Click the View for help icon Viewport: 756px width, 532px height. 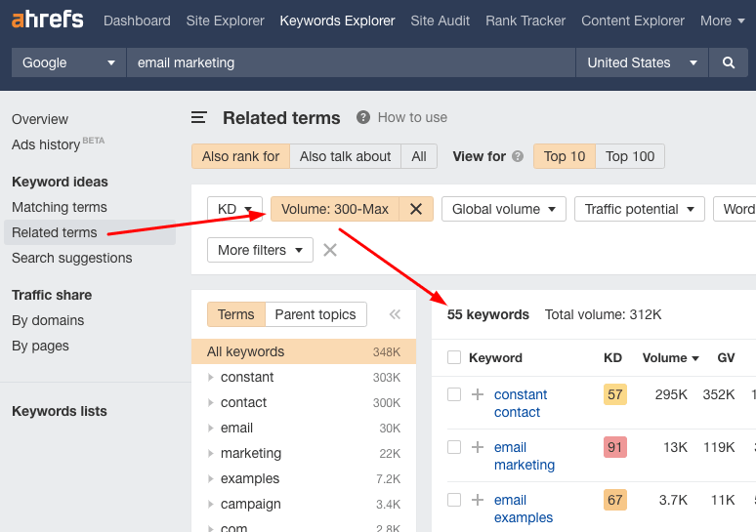pos(518,156)
